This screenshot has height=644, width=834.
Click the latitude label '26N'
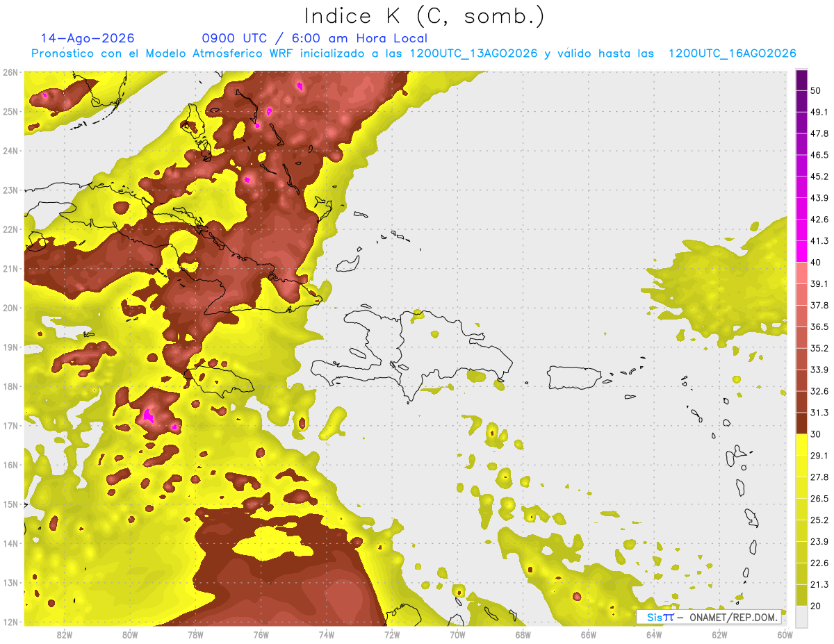[x=10, y=72]
